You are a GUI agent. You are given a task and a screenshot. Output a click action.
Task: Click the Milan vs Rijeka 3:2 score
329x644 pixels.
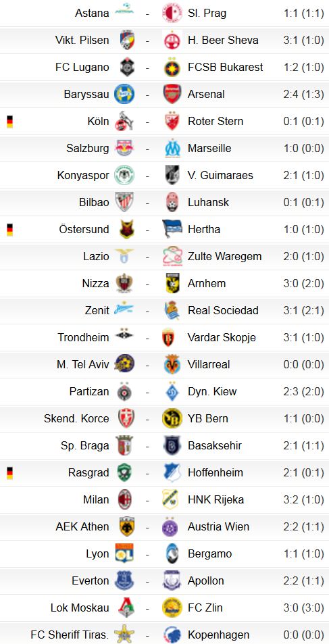[x=303, y=499]
